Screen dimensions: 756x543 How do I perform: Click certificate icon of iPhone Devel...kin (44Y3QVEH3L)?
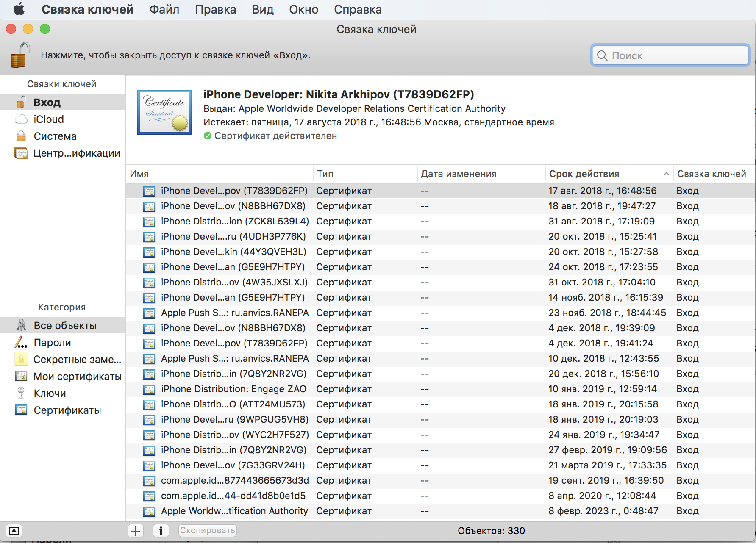(x=149, y=252)
